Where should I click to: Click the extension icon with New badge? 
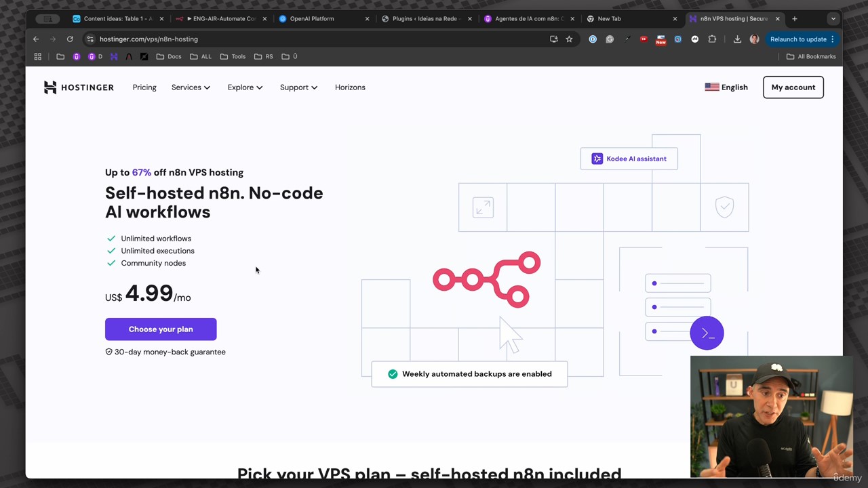[660, 40]
